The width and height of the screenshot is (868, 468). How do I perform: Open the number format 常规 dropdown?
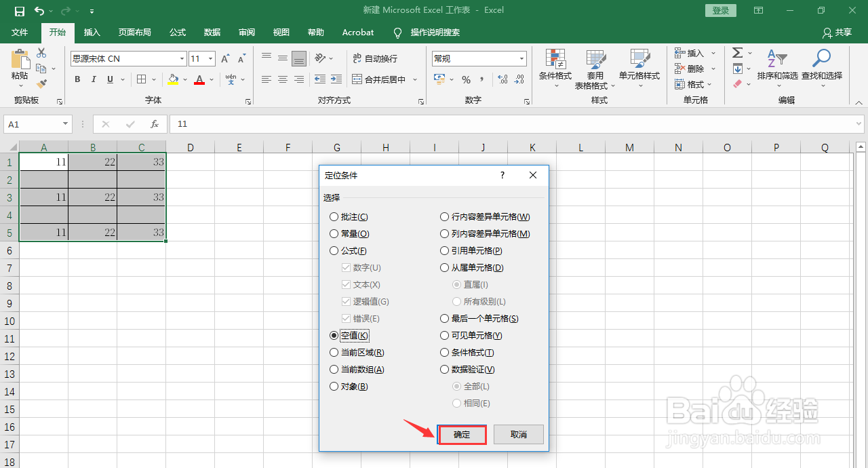click(521, 59)
